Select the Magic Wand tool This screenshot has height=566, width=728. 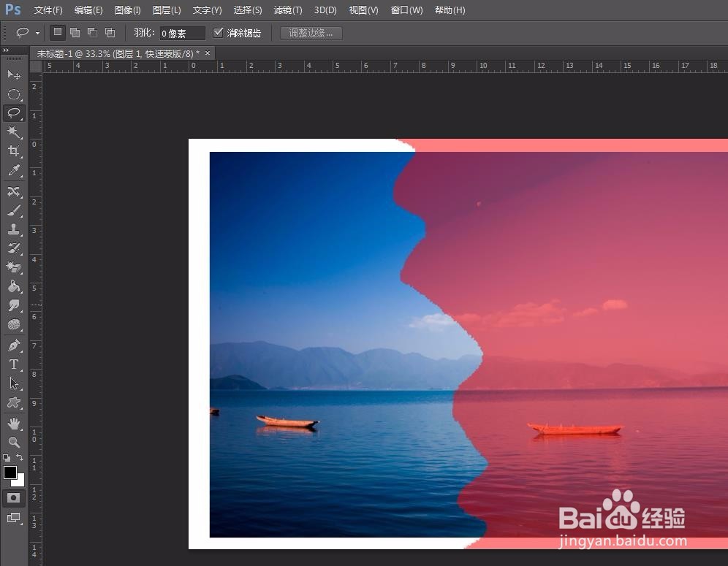click(14, 132)
